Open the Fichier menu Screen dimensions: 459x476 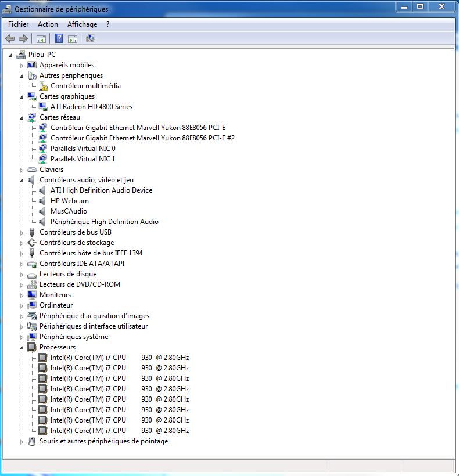point(18,24)
